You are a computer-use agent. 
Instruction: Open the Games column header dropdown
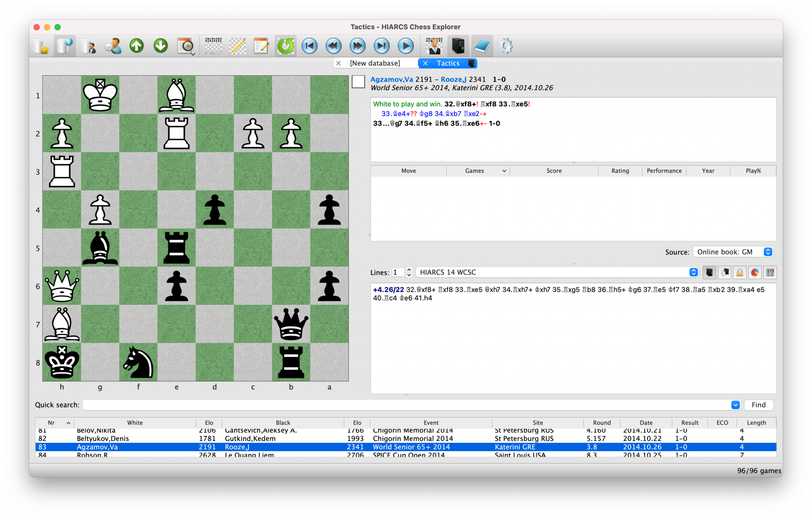click(x=504, y=171)
